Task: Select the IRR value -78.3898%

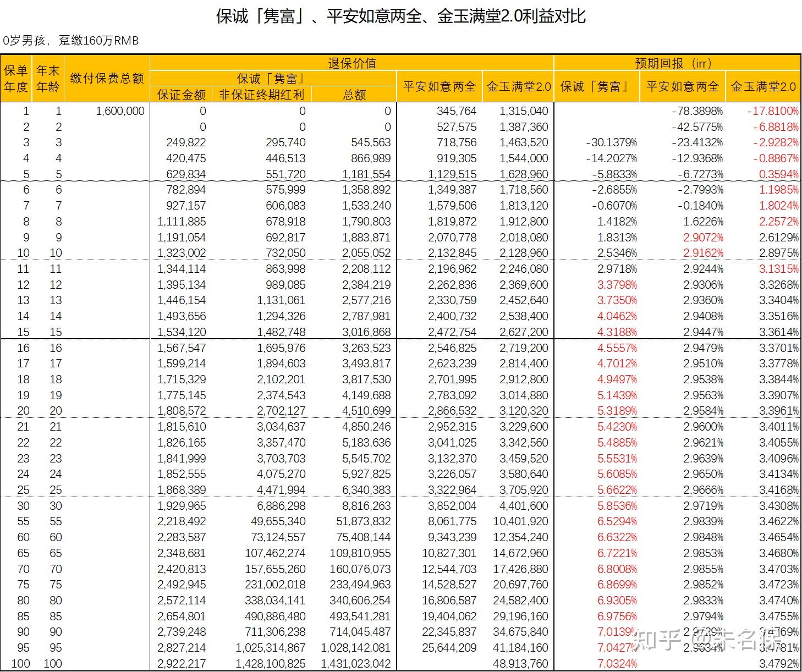Action: click(697, 111)
